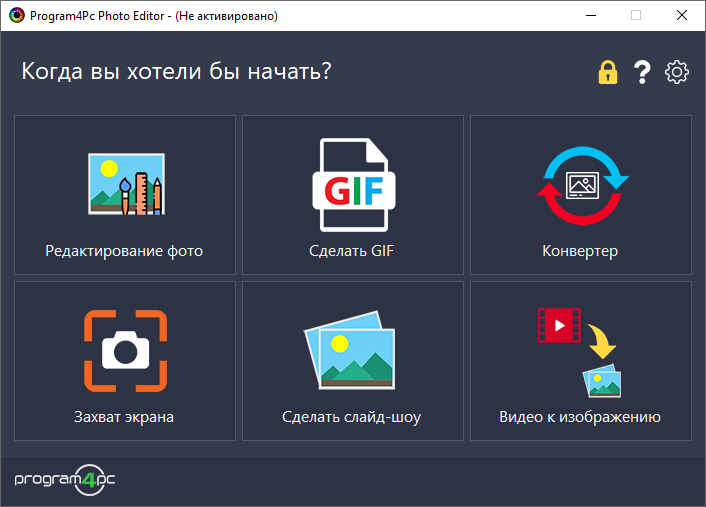Open help with the question mark icon
The height and width of the screenshot is (507, 706).
(642, 72)
